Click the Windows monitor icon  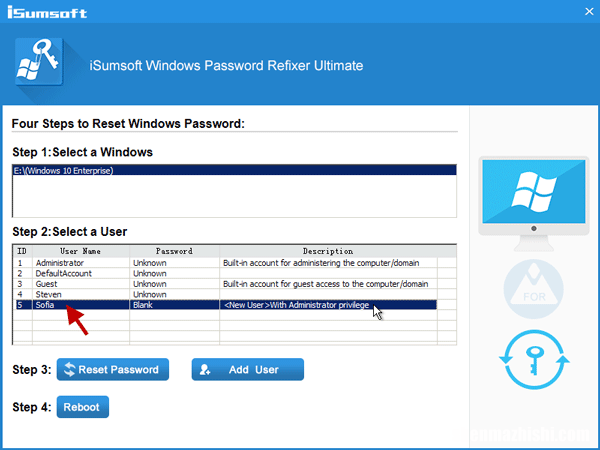point(534,203)
